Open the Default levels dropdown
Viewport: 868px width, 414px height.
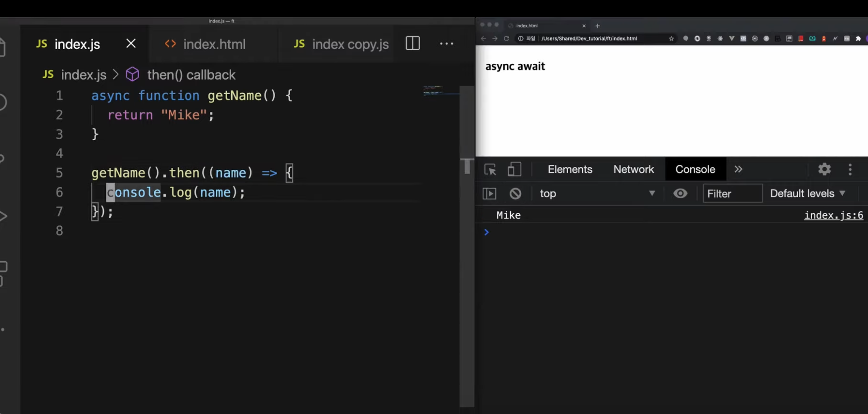point(808,194)
